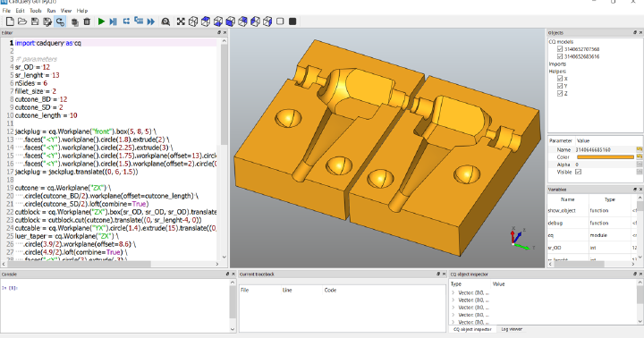The image size is (644, 338).
Task: Click the Save As toolbar icon
Action: [47, 21]
